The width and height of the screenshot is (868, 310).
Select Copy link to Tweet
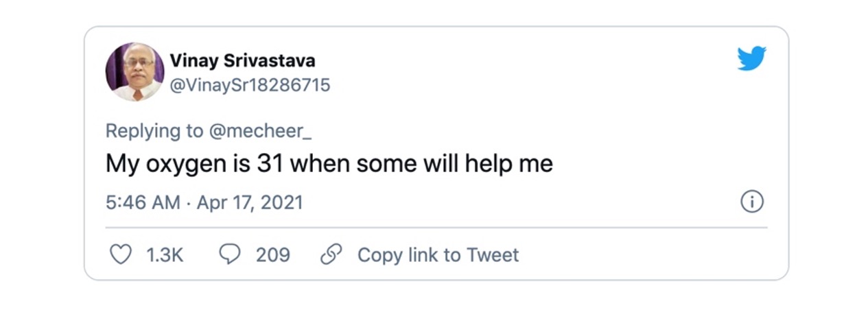(438, 255)
